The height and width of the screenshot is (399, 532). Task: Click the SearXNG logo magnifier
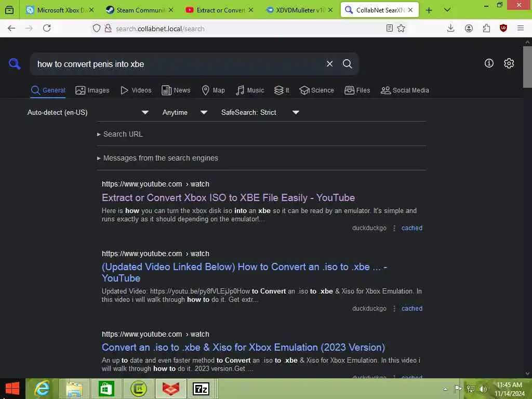pyautogui.click(x=15, y=63)
